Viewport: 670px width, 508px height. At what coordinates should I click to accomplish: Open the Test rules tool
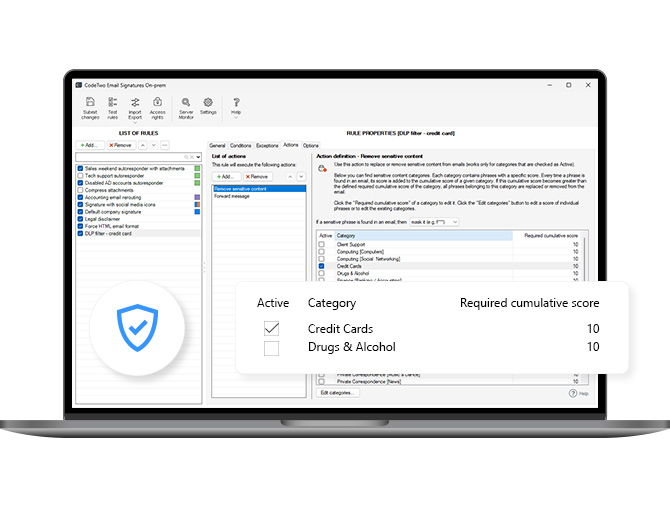pos(113,106)
